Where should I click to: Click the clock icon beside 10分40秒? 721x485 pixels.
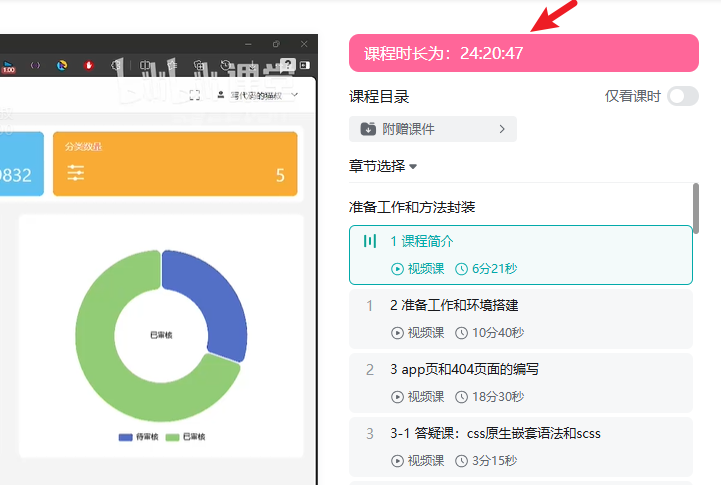[461, 332]
